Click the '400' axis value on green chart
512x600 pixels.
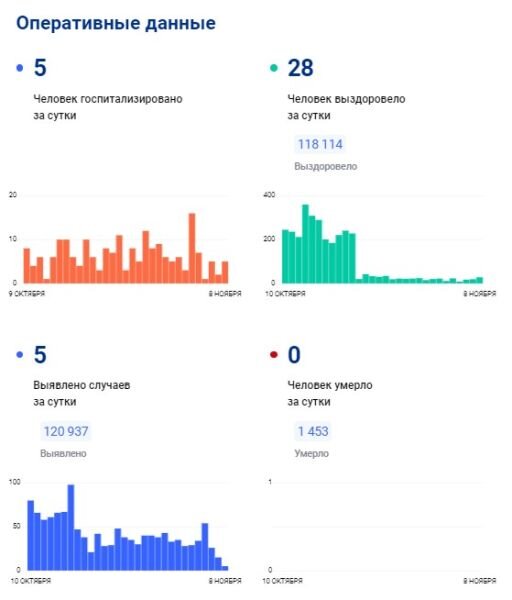269,195
